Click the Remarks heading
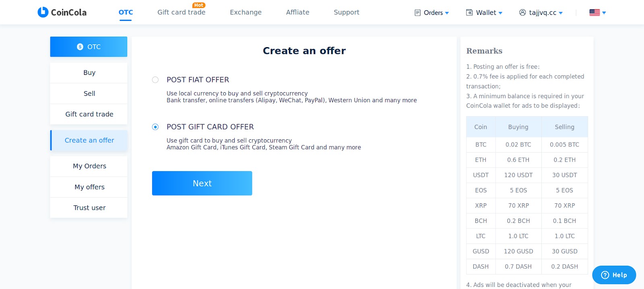The image size is (644, 289). click(x=484, y=51)
